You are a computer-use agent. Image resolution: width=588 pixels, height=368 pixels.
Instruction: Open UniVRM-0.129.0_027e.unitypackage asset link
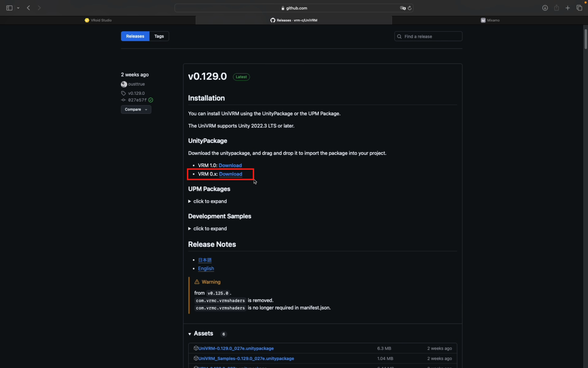(236, 348)
